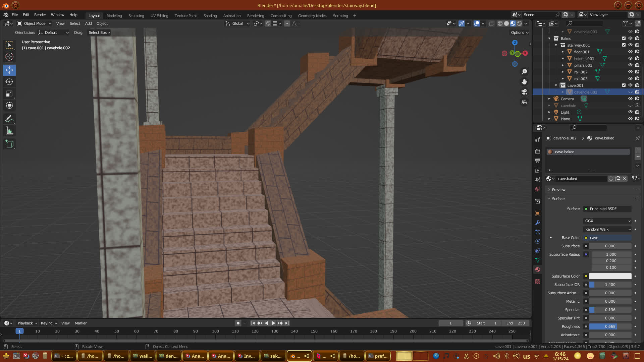Screen dimensions: 644x362
Task: Click the 3D Cursor tool
Action: [x=9, y=57]
